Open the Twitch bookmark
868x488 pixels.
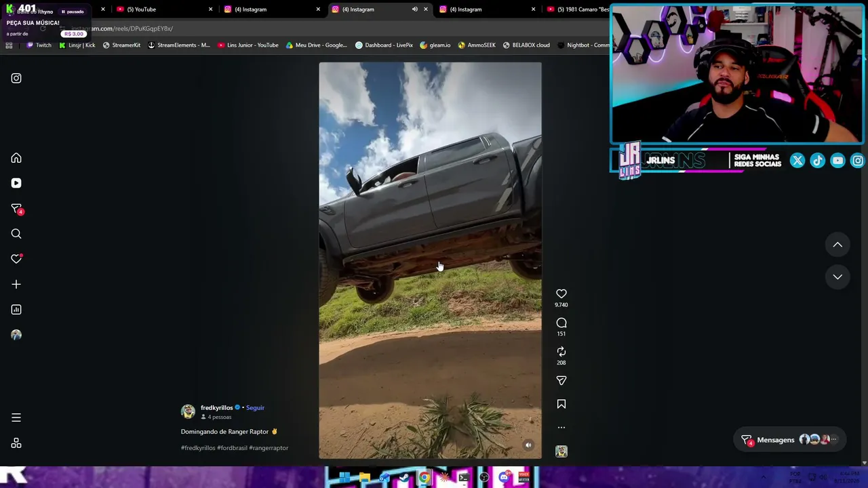coord(39,45)
